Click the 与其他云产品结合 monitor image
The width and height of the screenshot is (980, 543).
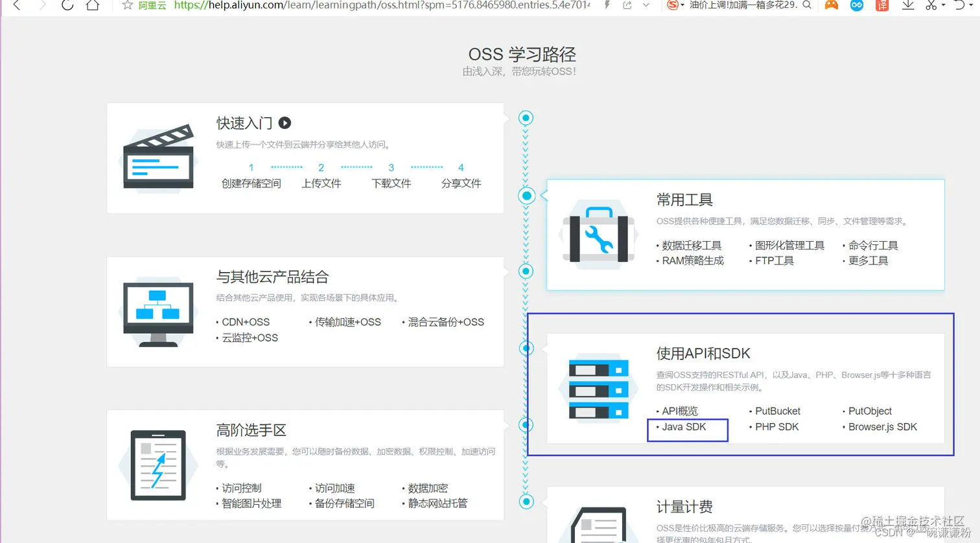coord(158,312)
